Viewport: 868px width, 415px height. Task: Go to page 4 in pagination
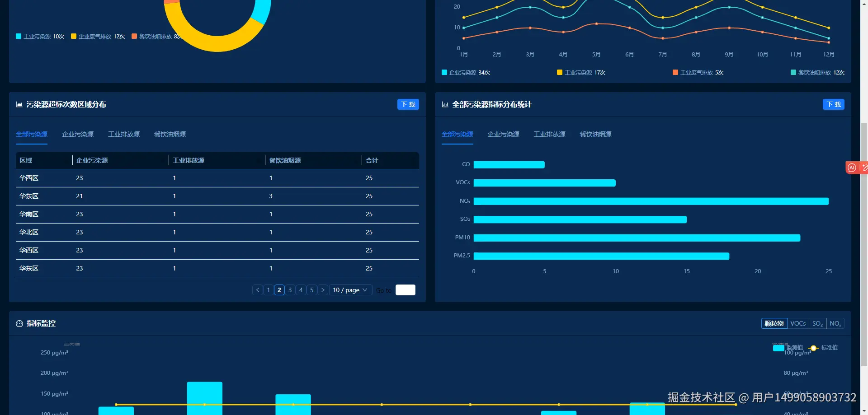301,290
